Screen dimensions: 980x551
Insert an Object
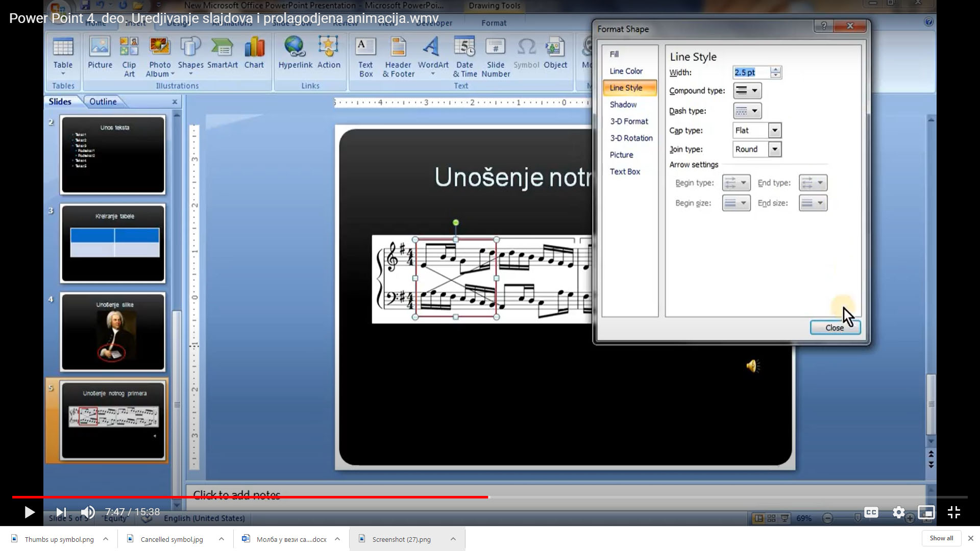click(x=555, y=53)
